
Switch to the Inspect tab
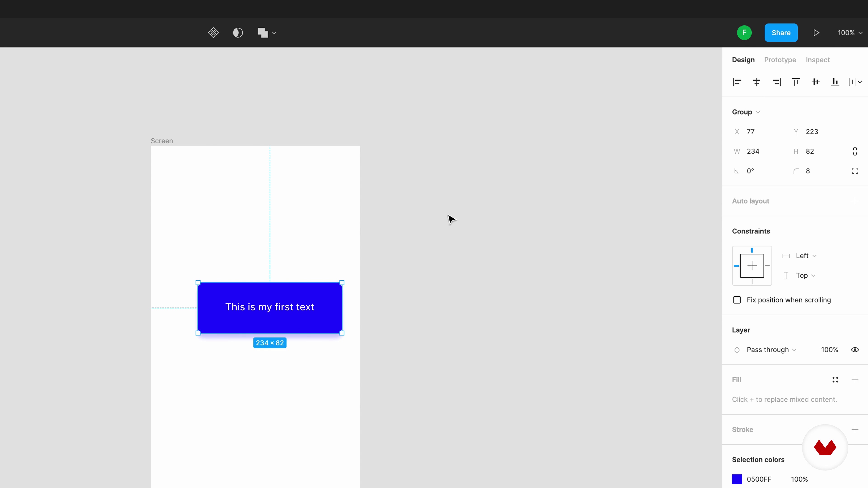tap(817, 60)
